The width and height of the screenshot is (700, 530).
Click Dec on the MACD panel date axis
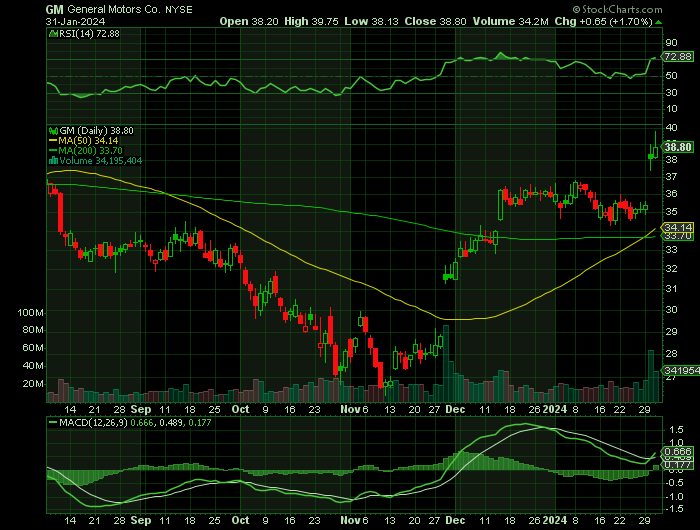pos(455,521)
